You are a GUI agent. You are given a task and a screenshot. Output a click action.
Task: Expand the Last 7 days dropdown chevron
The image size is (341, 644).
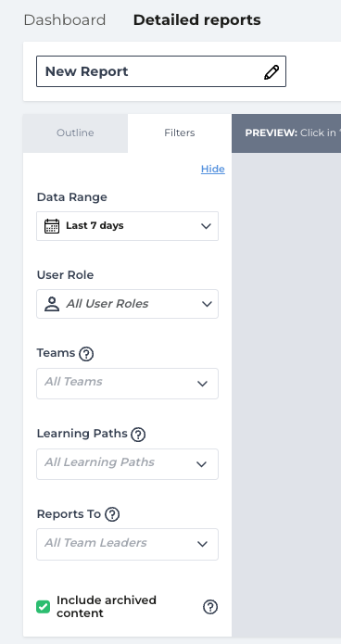[206, 226]
